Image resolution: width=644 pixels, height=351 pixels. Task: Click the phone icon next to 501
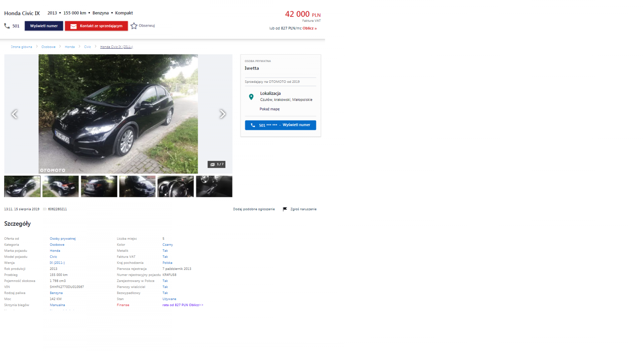click(7, 26)
